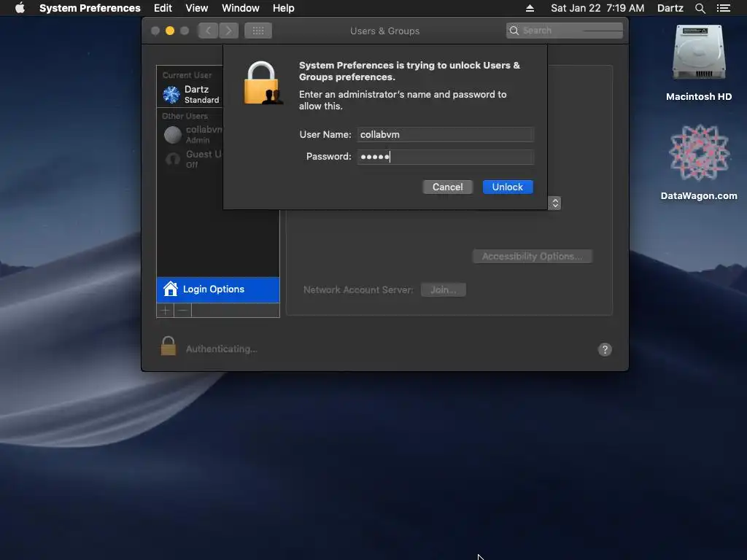
Task: Select Login Options in the sidebar
Action: tap(218, 289)
